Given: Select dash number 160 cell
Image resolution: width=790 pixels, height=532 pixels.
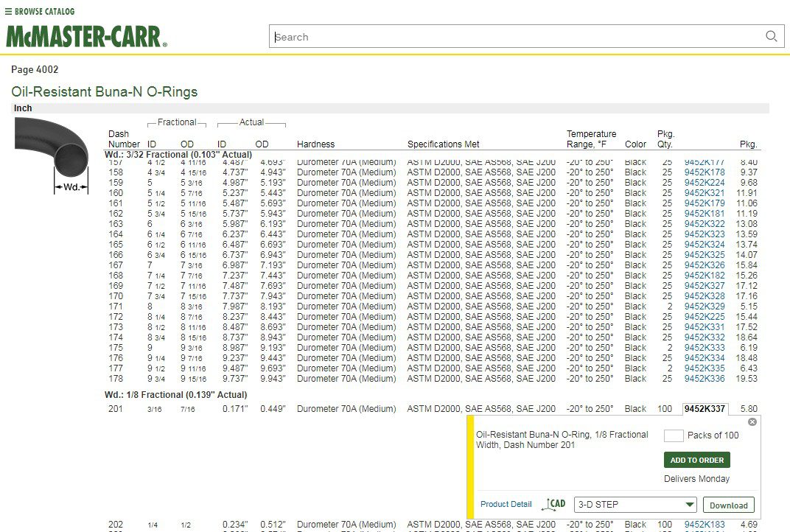Looking at the screenshot, I should (116, 193).
